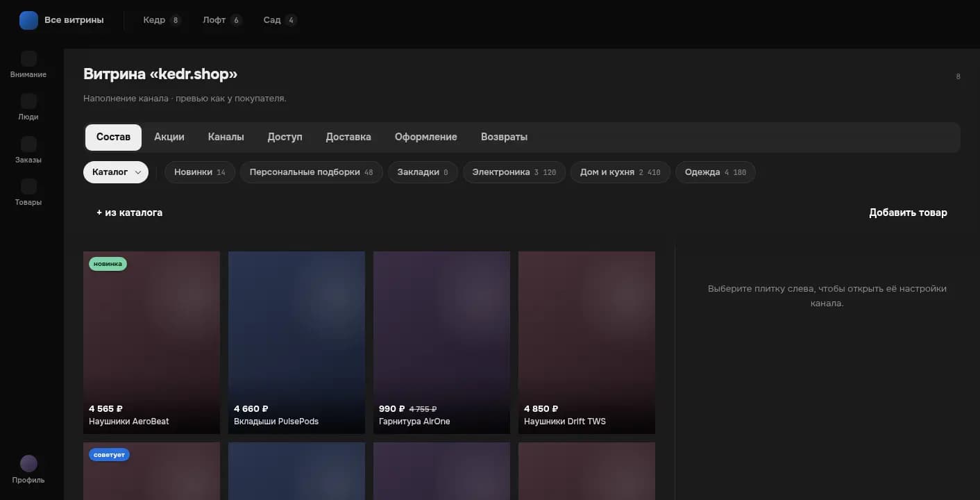The image size is (980, 500).
Task: Click the Добавить товар button
Action: (908, 212)
